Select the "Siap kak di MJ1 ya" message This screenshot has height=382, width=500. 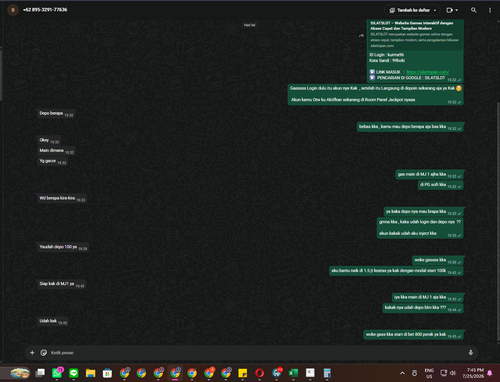click(x=61, y=284)
